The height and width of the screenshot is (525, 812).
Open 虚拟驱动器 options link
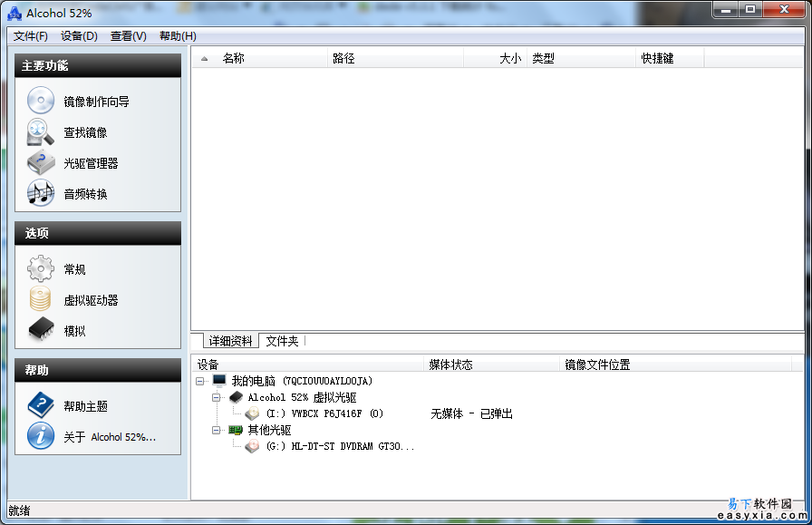[x=91, y=300]
